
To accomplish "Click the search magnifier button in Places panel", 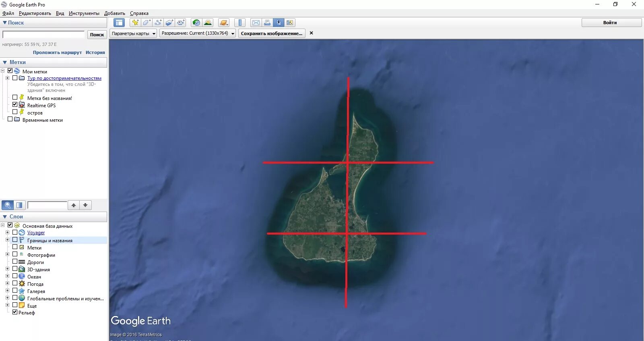I will click(8, 205).
